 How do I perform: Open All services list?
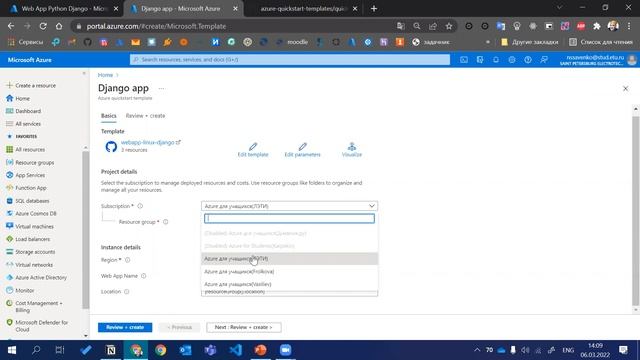point(24,124)
